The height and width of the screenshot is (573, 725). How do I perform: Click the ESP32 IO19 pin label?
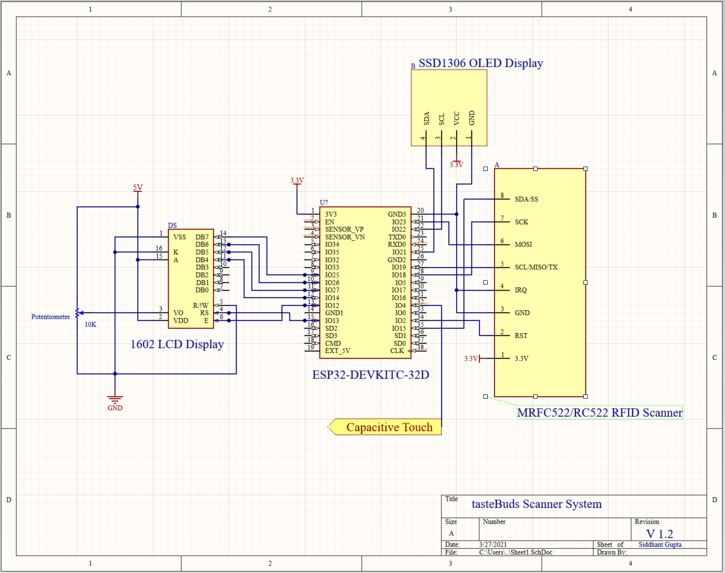coord(399,267)
